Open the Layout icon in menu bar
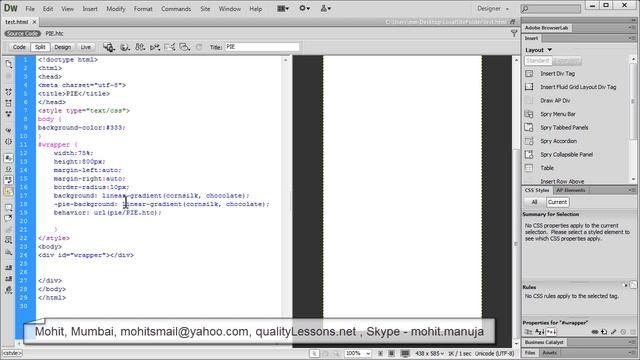 click(x=283, y=8)
